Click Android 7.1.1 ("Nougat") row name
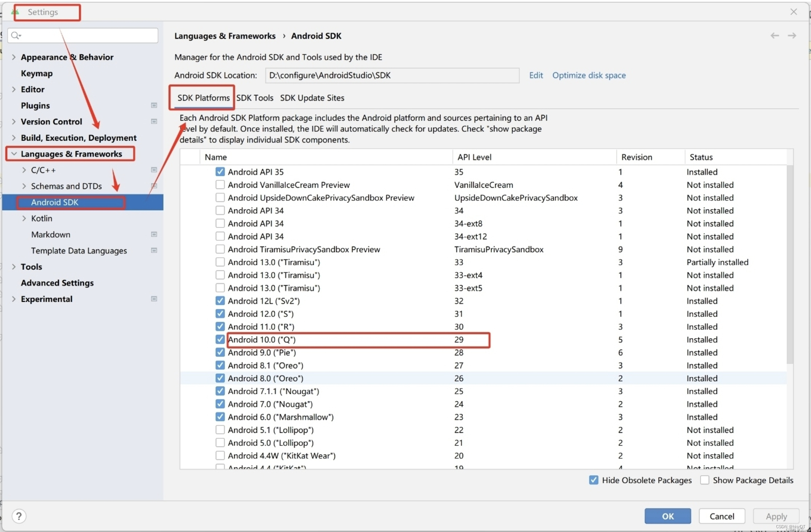This screenshot has width=811, height=532. point(273,391)
